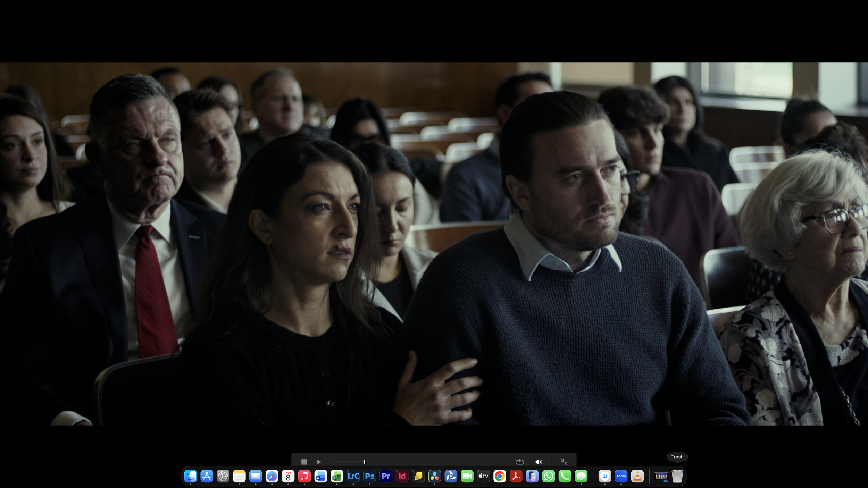
Task: Open System Settings gear in the Dock
Action: [x=223, y=476]
